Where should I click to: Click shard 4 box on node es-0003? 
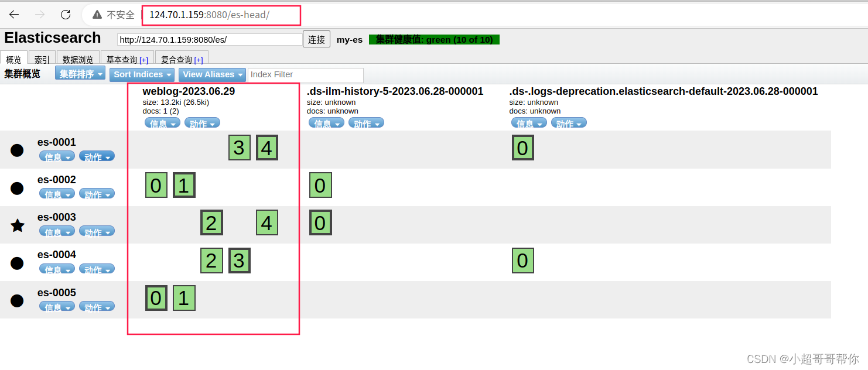click(x=266, y=222)
